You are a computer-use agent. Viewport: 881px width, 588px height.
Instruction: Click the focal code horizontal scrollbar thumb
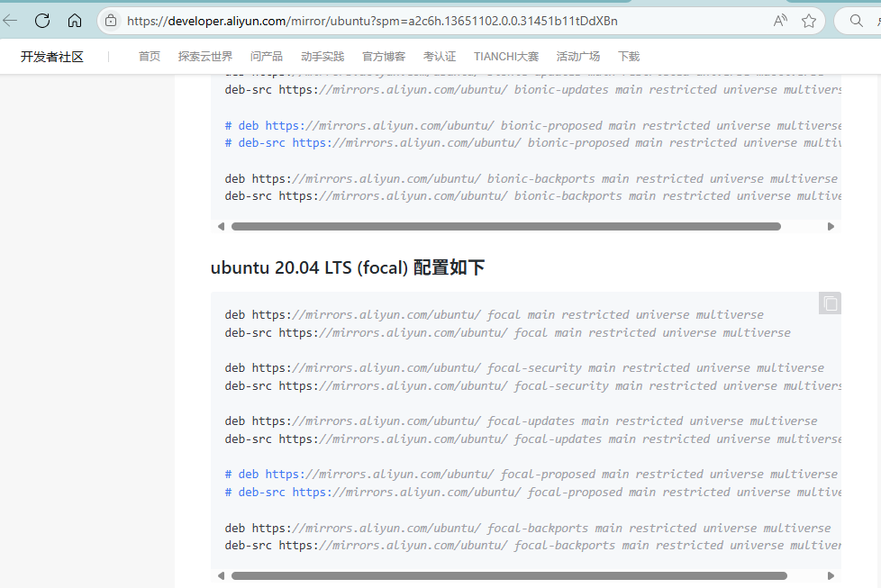[x=509, y=575]
